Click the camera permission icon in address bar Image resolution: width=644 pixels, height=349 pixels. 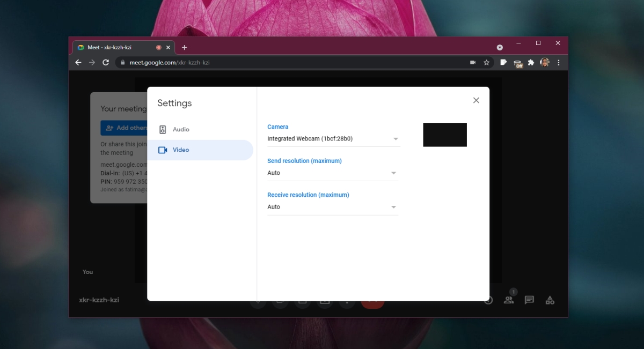pyautogui.click(x=472, y=62)
